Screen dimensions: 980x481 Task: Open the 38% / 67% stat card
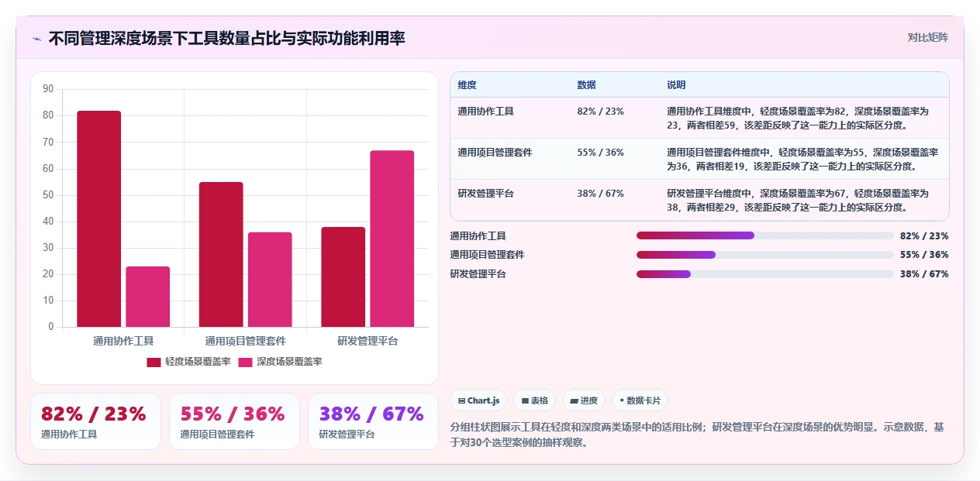pyautogui.click(x=373, y=421)
